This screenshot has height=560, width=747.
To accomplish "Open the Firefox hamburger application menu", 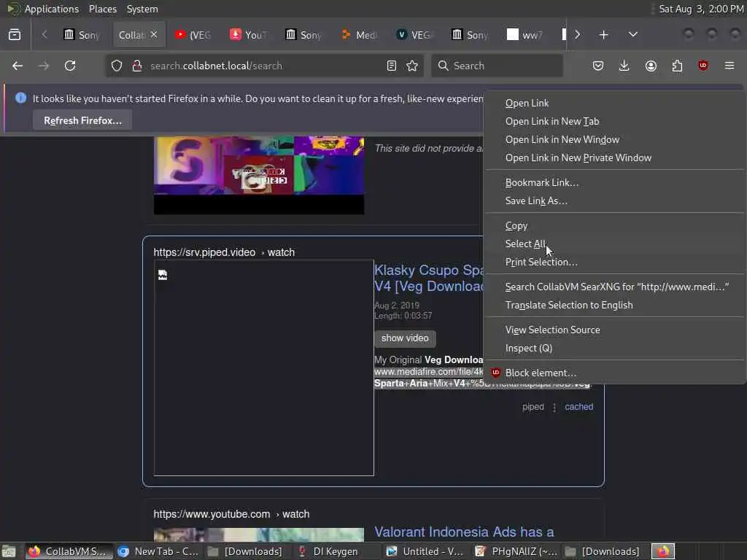I will tap(729, 66).
